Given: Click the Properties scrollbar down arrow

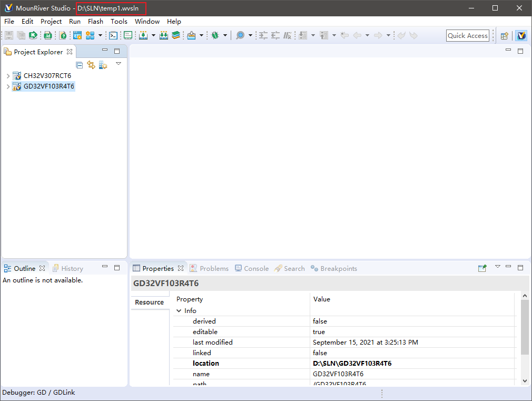Looking at the screenshot, I should [525, 381].
